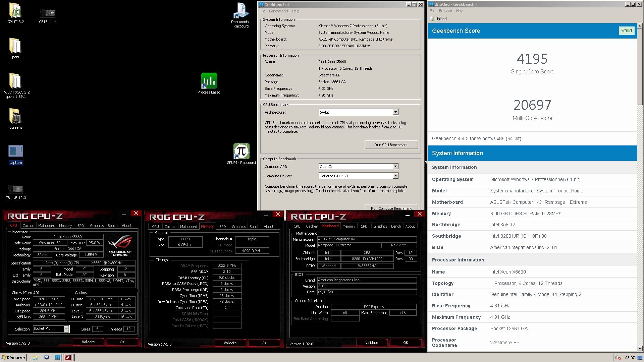Open HWBOT X265 2.2 cpu-z folder
The image size is (644, 362).
pos(15,85)
